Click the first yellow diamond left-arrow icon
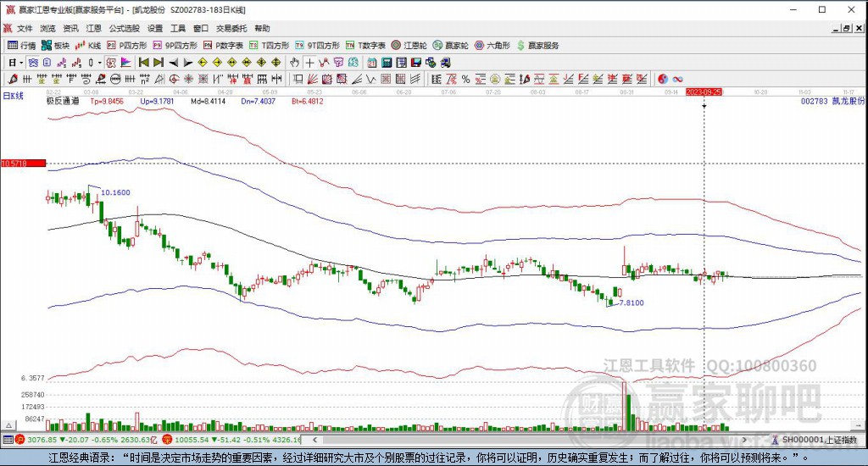868x466 pixels. 203,63
